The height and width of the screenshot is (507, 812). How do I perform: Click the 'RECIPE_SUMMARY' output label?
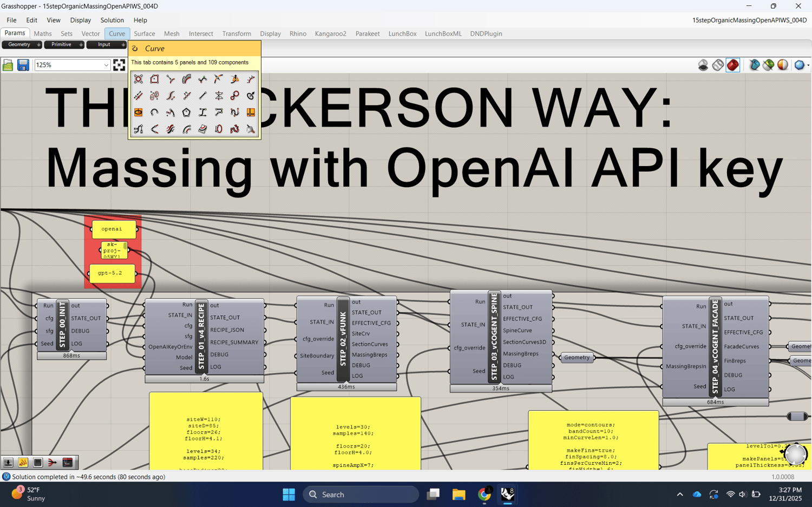234,342
